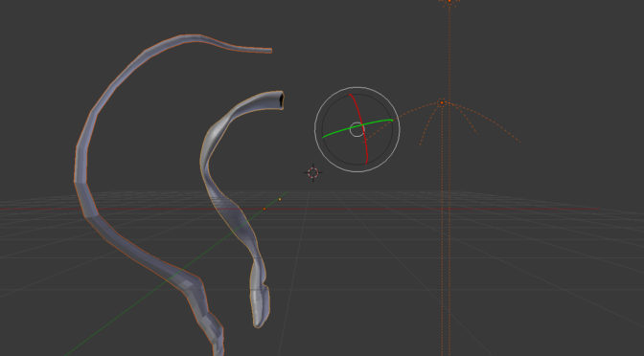Click the 3D cursor crosshair
This screenshot has width=644, height=356.
313,172
